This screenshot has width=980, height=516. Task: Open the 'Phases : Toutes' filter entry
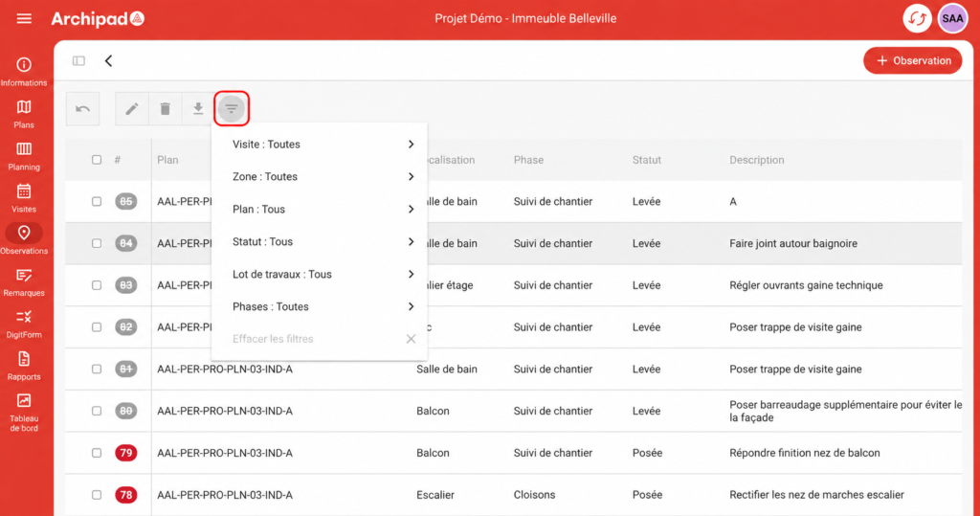click(320, 306)
